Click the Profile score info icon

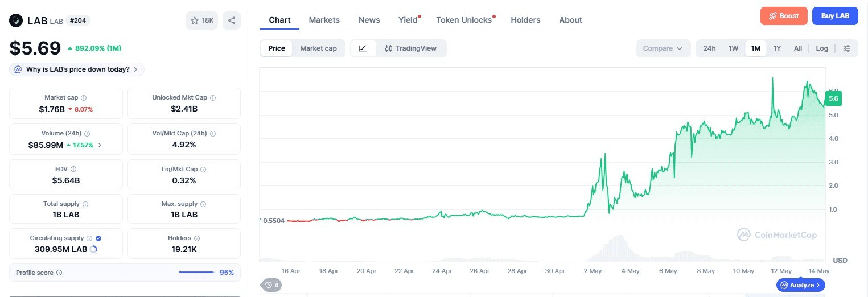pyautogui.click(x=59, y=273)
